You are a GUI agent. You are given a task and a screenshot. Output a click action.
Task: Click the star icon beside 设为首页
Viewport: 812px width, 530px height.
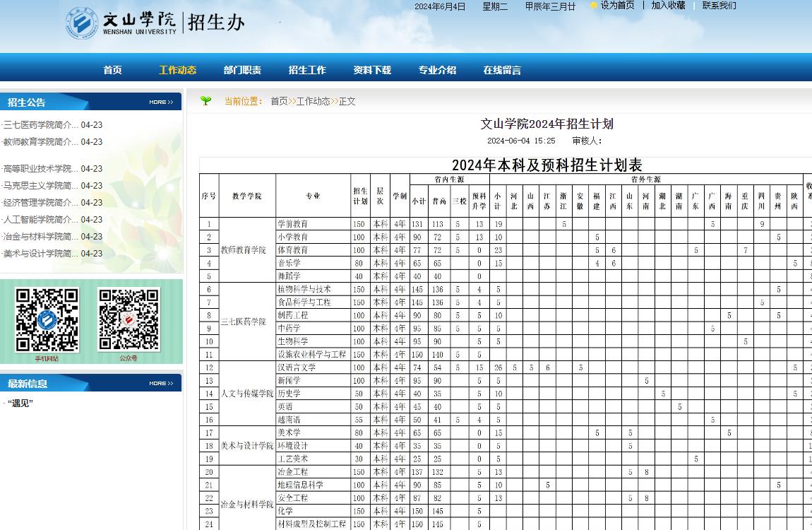[593, 5]
